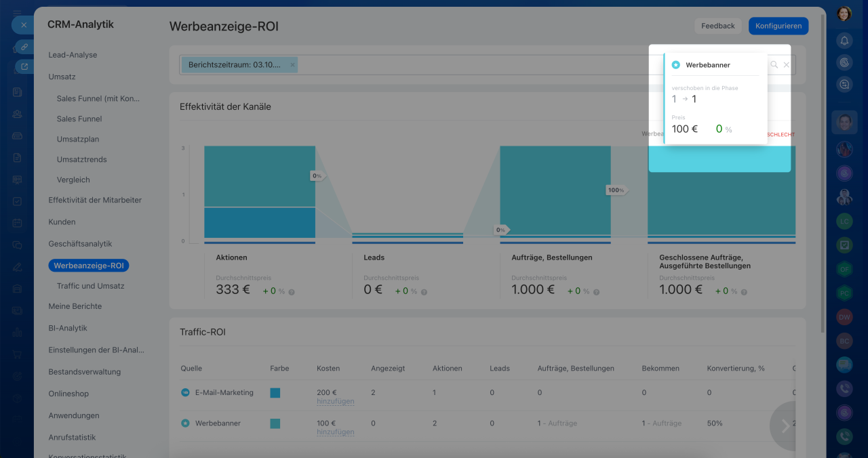Remove the Berichtszeitraum filter chip
868x458 pixels.
(x=292, y=65)
